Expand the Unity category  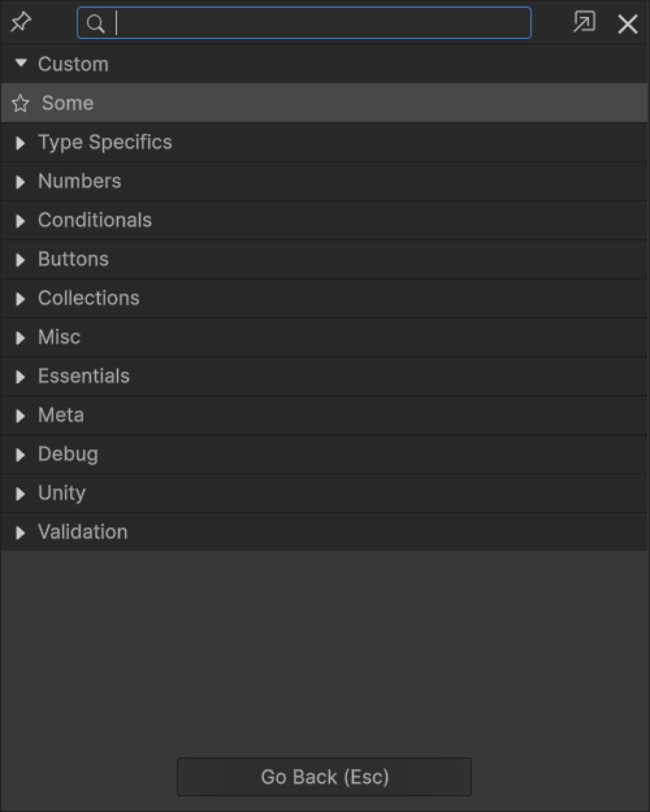tap(20, 493)
